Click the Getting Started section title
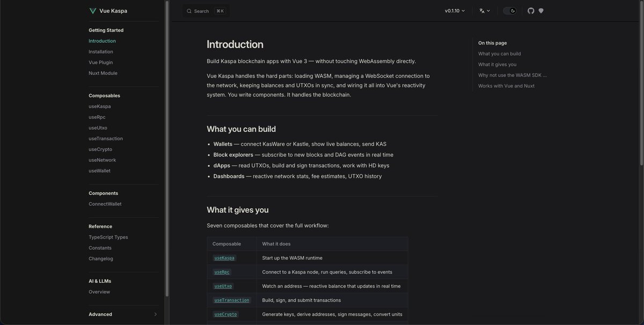Screen dimensions: 644x325 (106, 30)
